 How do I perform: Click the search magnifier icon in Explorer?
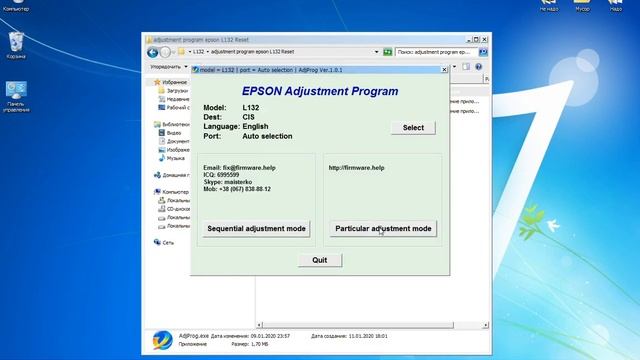coord(483,52)
